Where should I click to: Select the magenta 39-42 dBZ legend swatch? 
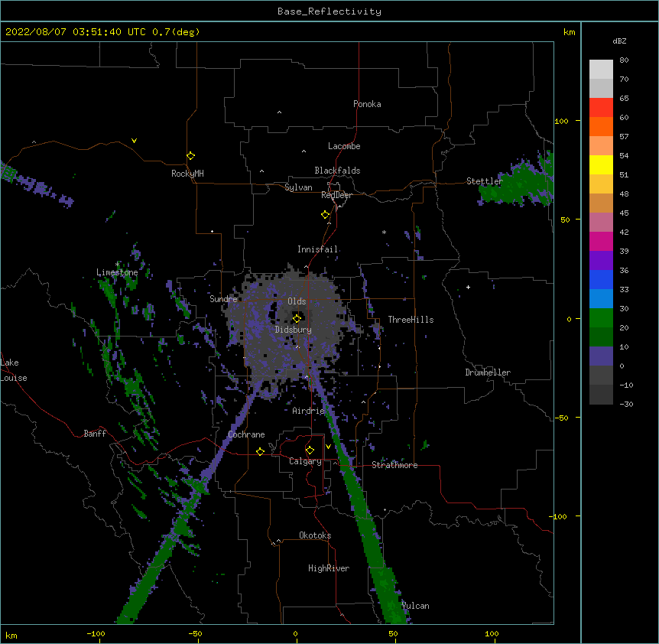pos(601,241)
